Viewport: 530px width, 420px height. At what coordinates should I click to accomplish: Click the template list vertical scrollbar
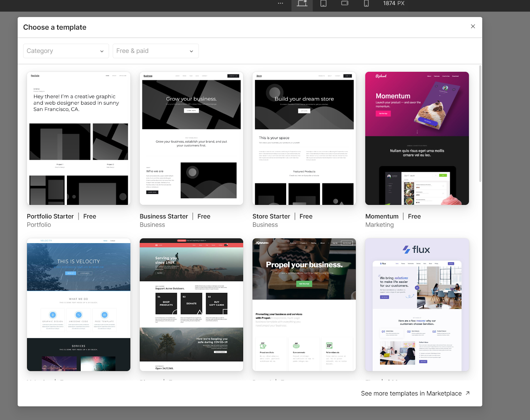pos(480,124)
